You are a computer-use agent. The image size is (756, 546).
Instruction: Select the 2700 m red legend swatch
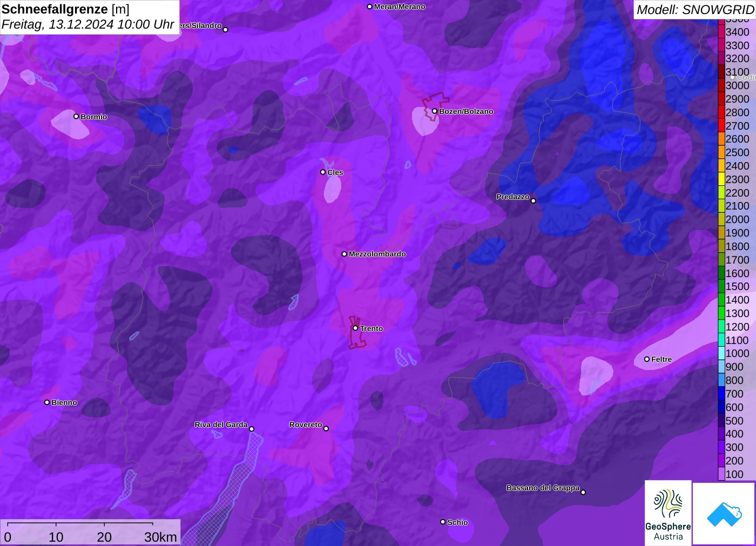(721, 126)
